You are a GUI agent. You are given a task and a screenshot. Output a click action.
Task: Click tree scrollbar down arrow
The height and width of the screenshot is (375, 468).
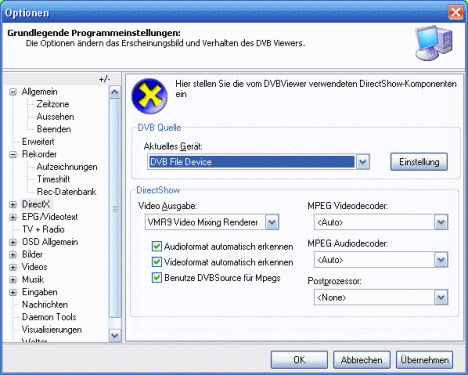coord(115,335)
